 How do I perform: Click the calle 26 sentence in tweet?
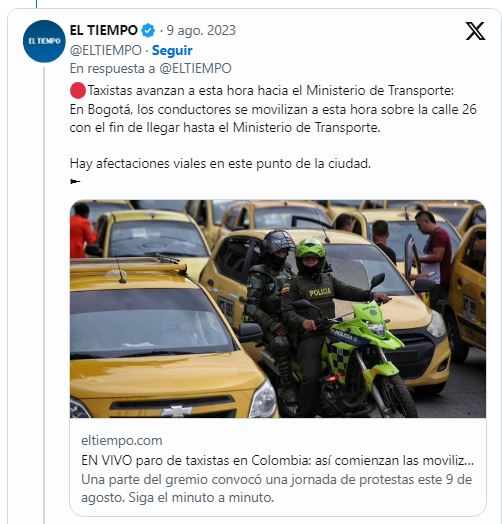pos(273,119)
